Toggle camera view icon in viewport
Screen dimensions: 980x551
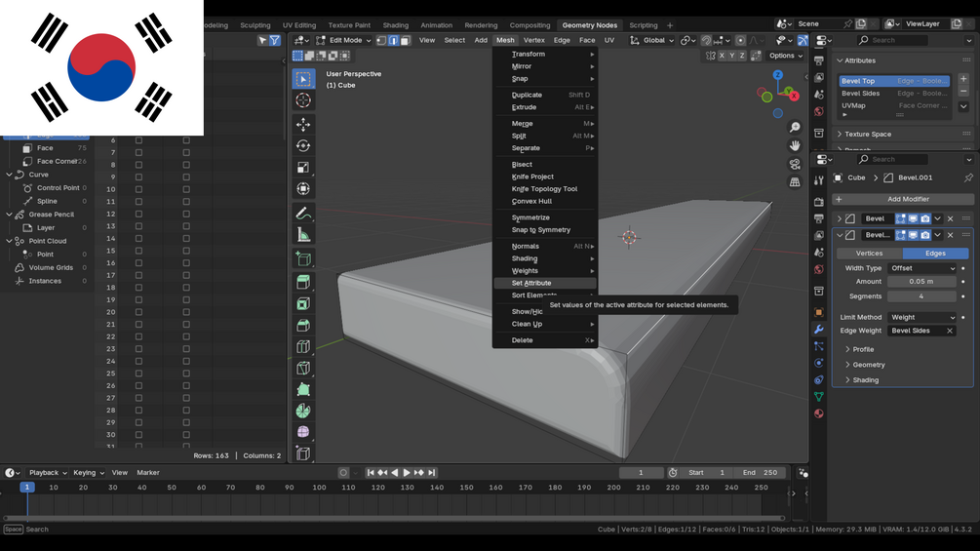click(795, 164)
